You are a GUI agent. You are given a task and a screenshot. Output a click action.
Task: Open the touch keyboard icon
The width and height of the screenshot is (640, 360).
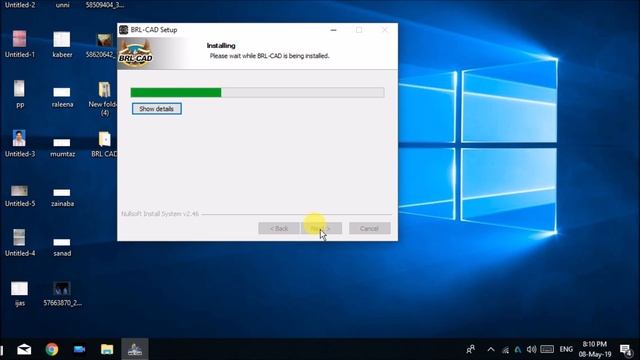(x=547, y=349)
